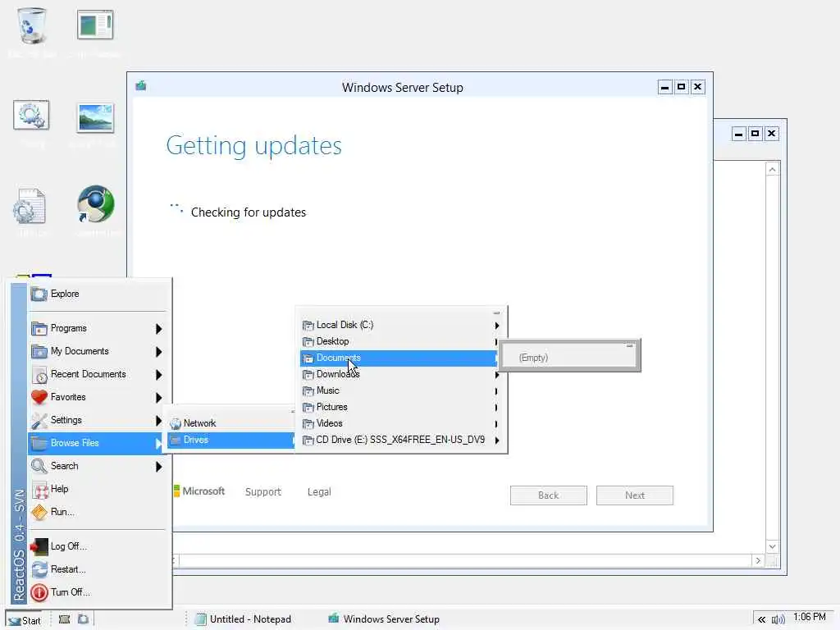Click the taskbar clock showing 1:06 PM

coord(810,617)
